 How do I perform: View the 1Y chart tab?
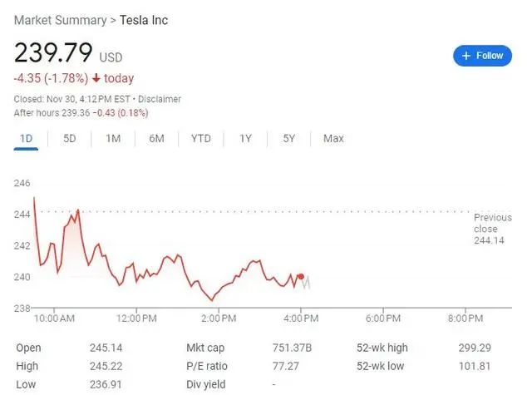coord(245,138)
